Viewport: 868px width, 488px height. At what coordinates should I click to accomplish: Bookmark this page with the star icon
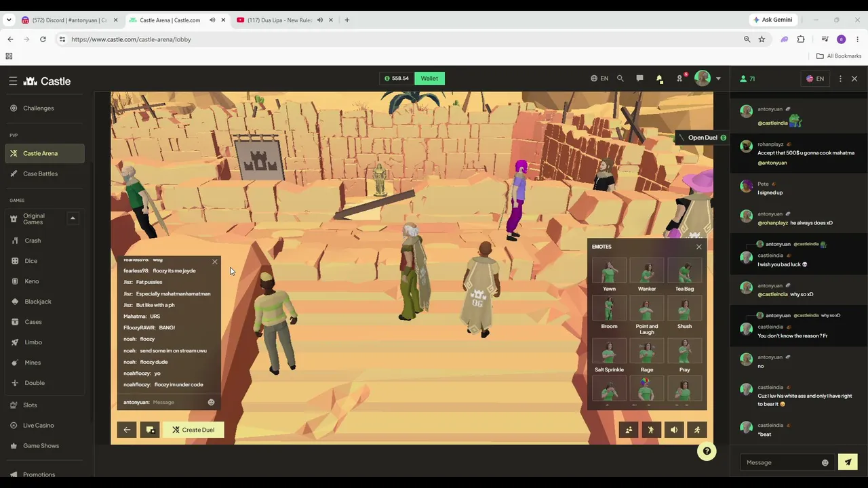click(762, 39)
